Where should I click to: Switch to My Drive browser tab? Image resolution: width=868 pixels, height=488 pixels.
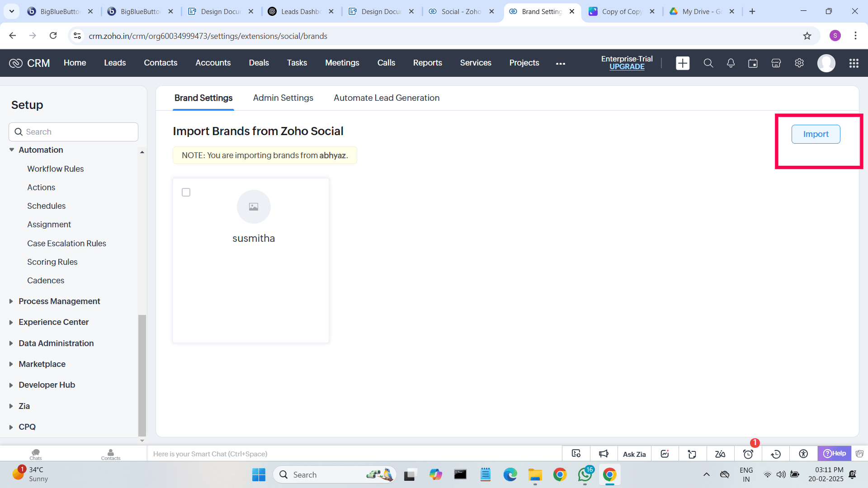pyautogui.click(x=702, y=11)
